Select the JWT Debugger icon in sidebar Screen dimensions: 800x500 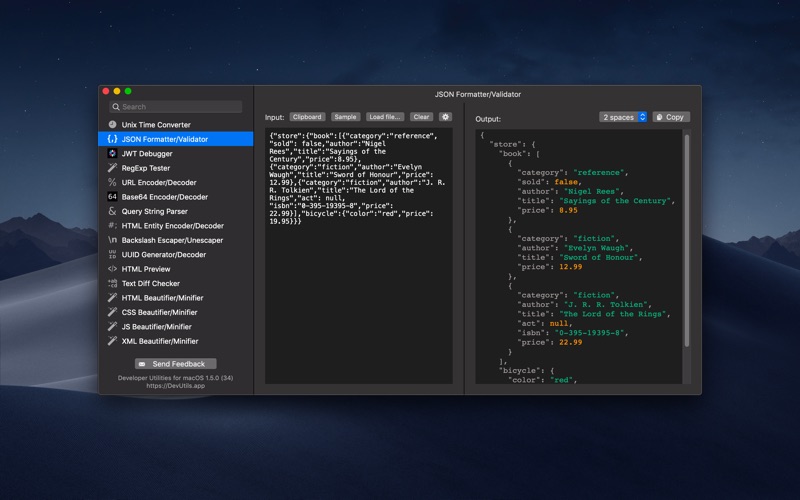pyautogui.click(x=112, y=154)
